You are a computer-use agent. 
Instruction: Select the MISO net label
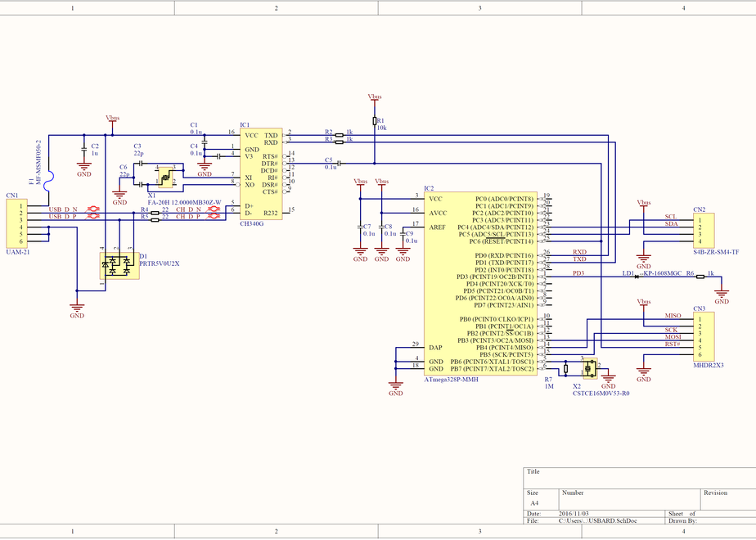(x=673, y=316)
